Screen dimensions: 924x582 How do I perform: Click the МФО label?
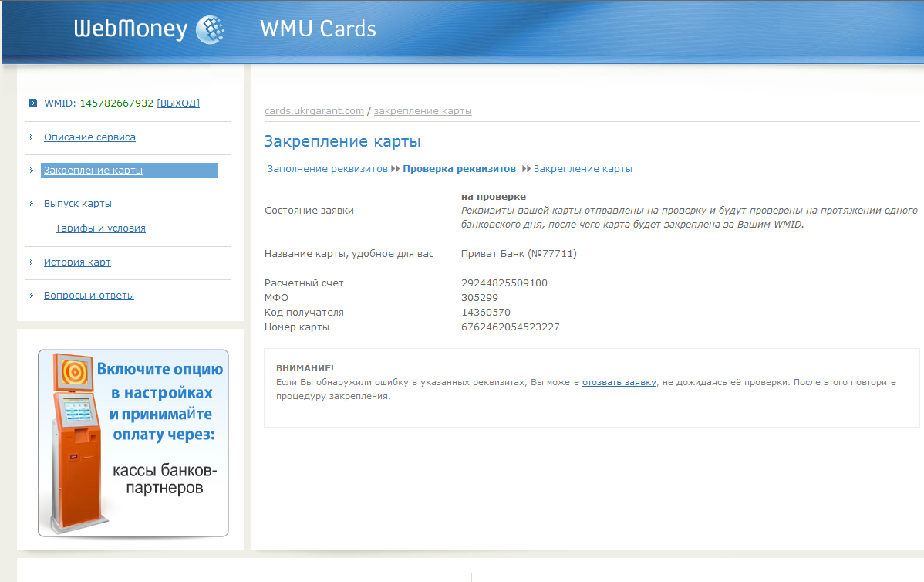(276, 298)
